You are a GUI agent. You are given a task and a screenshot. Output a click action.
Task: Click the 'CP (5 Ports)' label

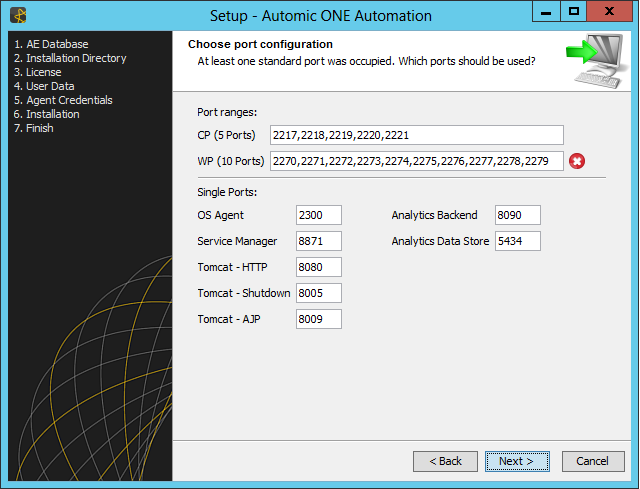(227, 135)
